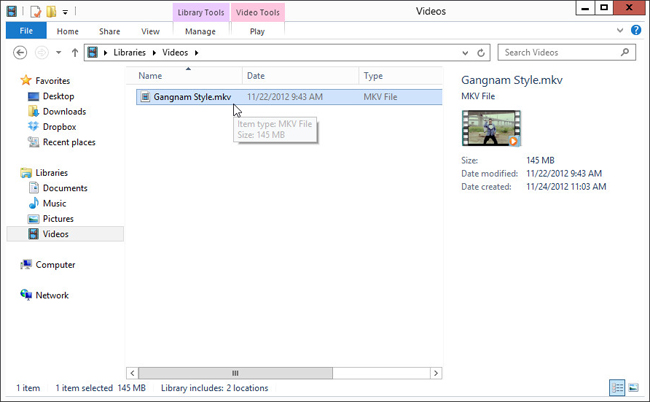Switch to the Share ribbon tab

109,31
